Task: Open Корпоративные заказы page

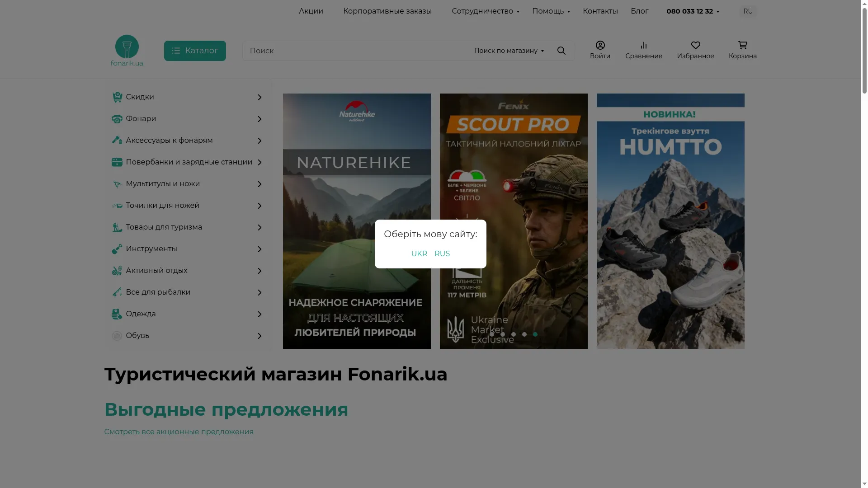Action: tap(387, 11)
